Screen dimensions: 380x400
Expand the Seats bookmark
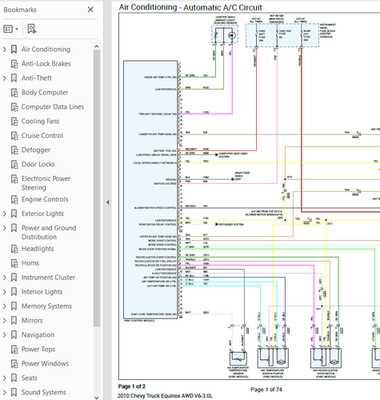4,378
